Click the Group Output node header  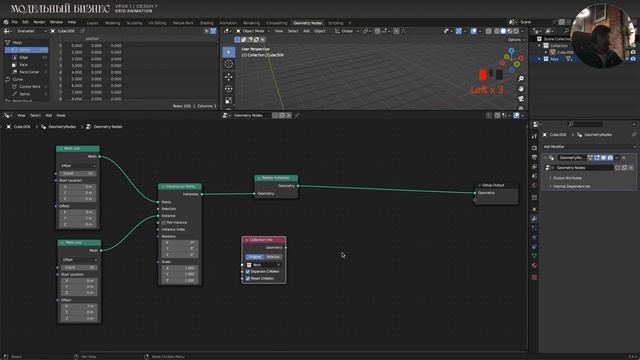pos(496,185)
